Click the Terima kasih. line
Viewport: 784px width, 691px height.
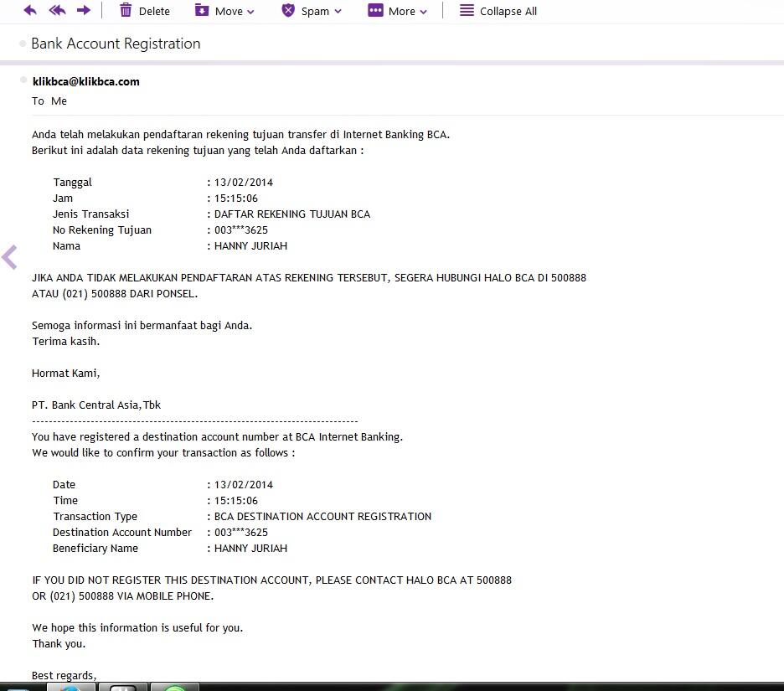pos(65,342)
